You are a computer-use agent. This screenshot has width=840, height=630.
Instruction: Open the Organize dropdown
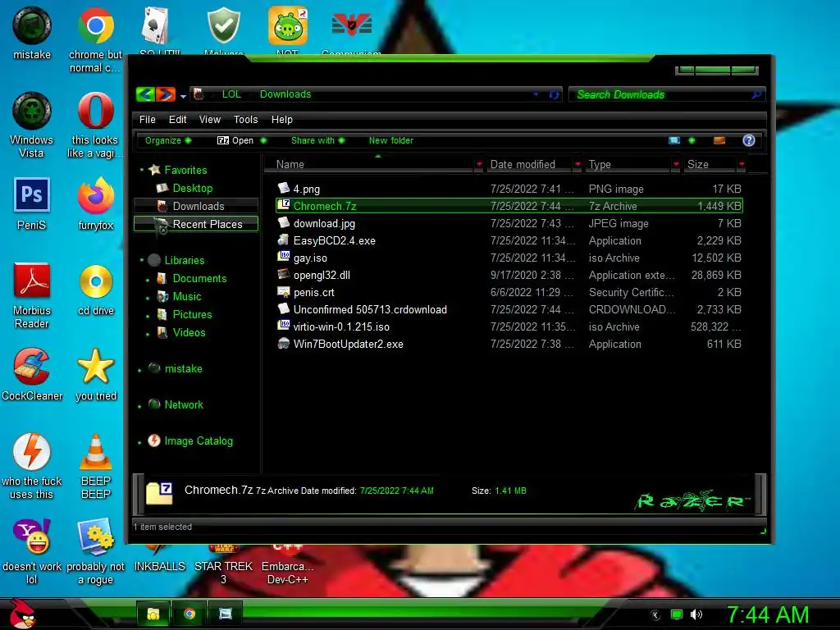point(167,140)
